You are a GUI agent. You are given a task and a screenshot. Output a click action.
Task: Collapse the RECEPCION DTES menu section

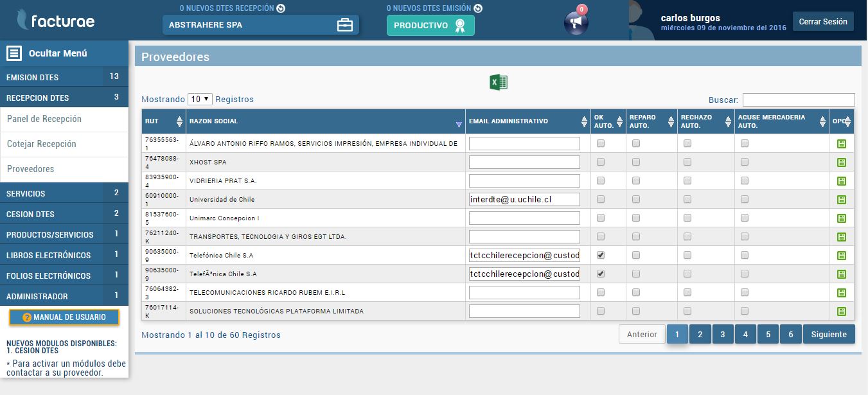pos(64,98)
